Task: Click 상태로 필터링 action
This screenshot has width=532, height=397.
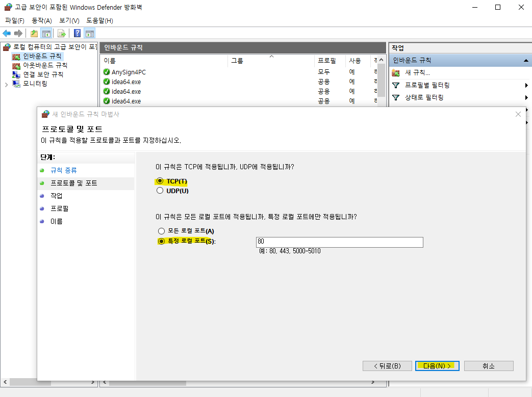Action: tap(424, 98)
